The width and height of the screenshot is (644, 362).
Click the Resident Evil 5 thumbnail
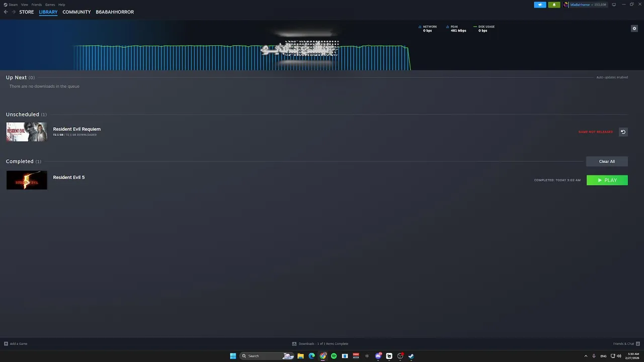(x=27, y=180)
